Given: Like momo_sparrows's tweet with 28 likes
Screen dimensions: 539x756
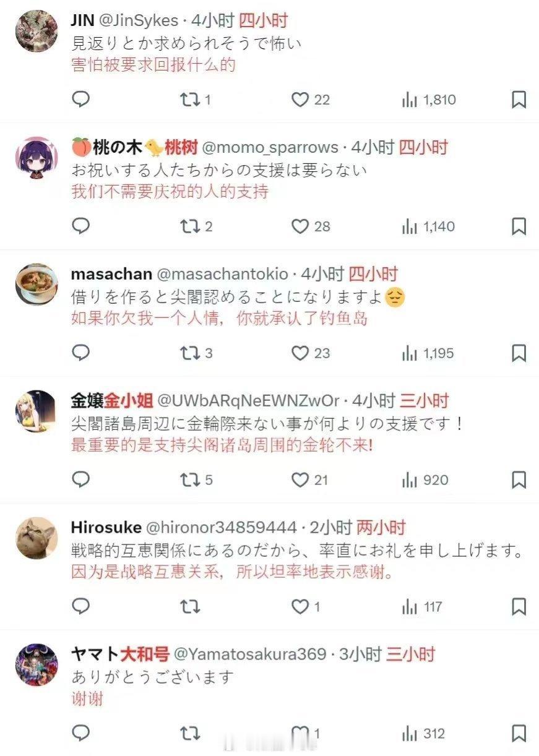Looking at the screenshot, I should point(311,226).
